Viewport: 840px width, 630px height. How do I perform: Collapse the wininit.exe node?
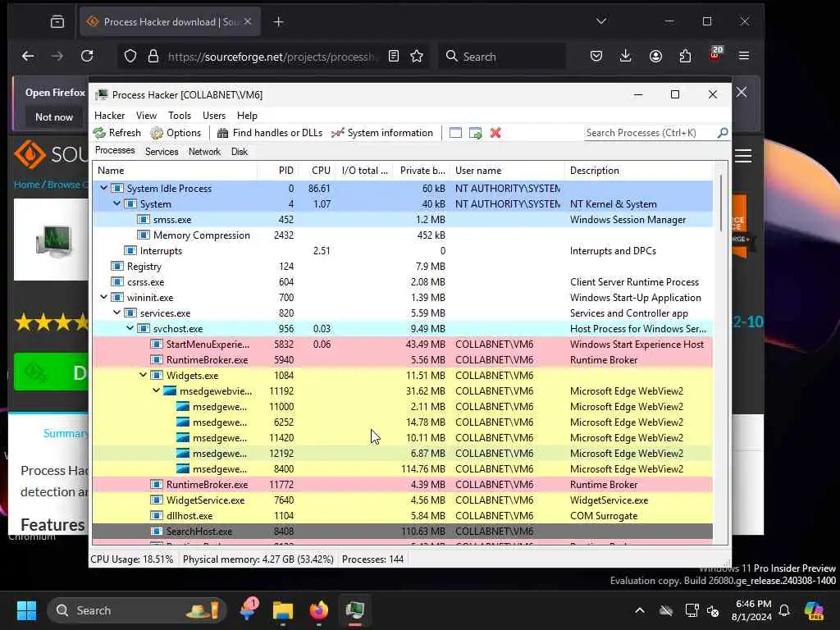click(103, 297)
